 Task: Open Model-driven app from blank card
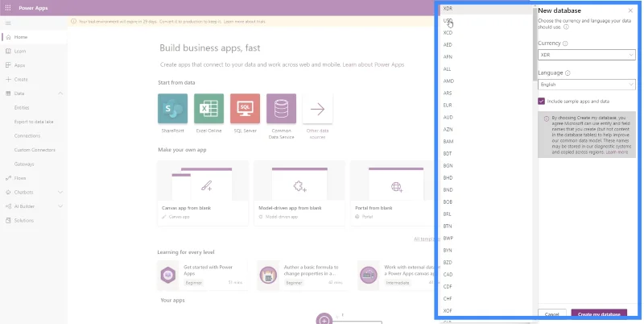pyautogui.click(x=299, y=193)
